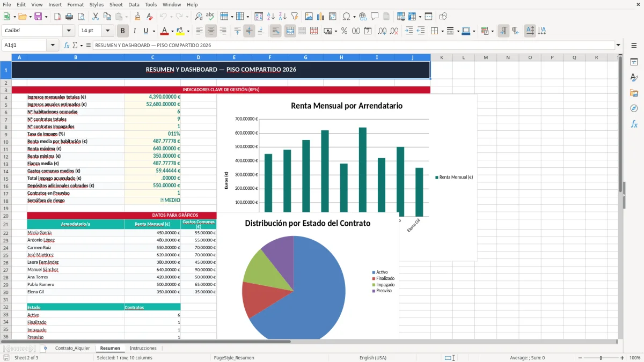The width and height of the screenshot is (644, 362).
Task: Click the sidebar settings hamburger button
Action: [634, 46]
